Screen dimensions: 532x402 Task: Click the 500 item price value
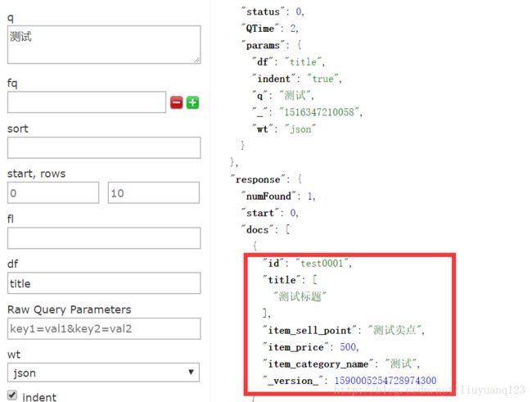tap(348, 347)
